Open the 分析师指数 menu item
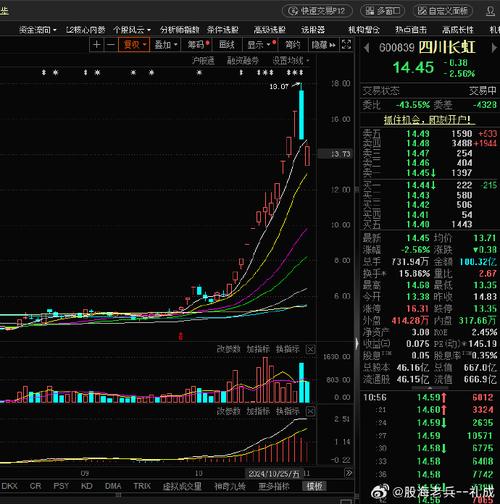 click(179, 30)
